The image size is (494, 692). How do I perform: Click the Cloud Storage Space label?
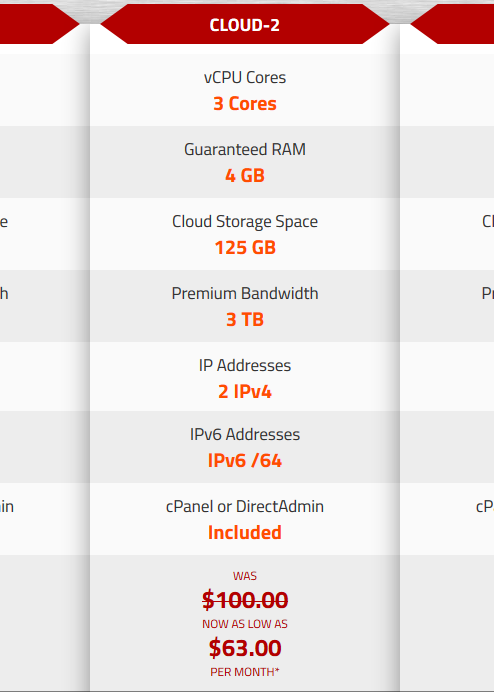(x=245, y=222)
